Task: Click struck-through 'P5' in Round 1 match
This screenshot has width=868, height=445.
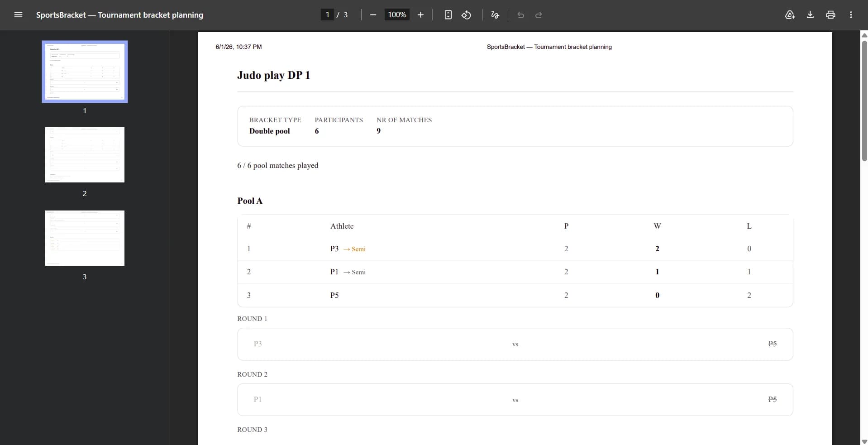Action: [x=773, y=344]
